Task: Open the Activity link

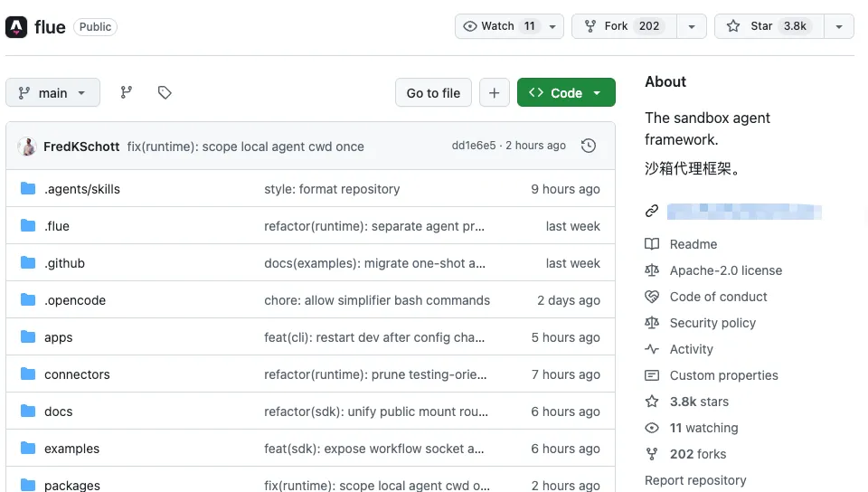Action: 692,349
